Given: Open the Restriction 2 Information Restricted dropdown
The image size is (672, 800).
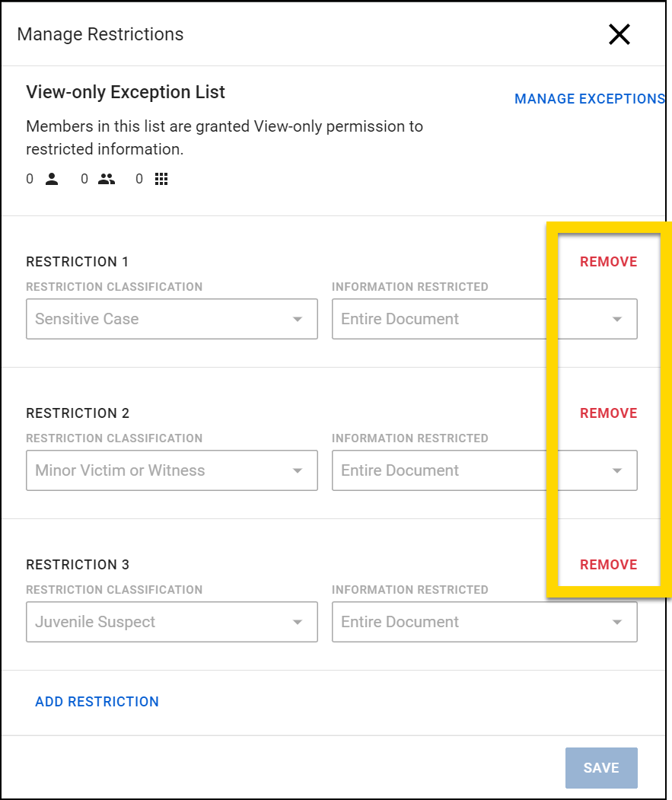Looking at the screenshot, I should click(484, 470).
